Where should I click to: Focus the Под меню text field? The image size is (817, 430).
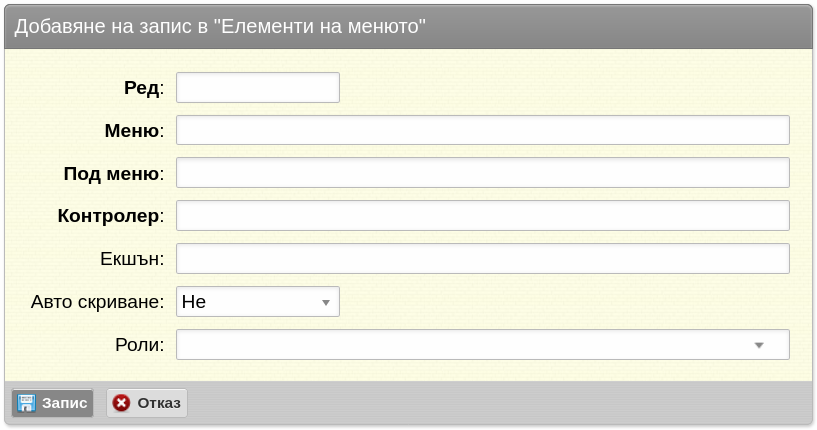click(482, 173)
